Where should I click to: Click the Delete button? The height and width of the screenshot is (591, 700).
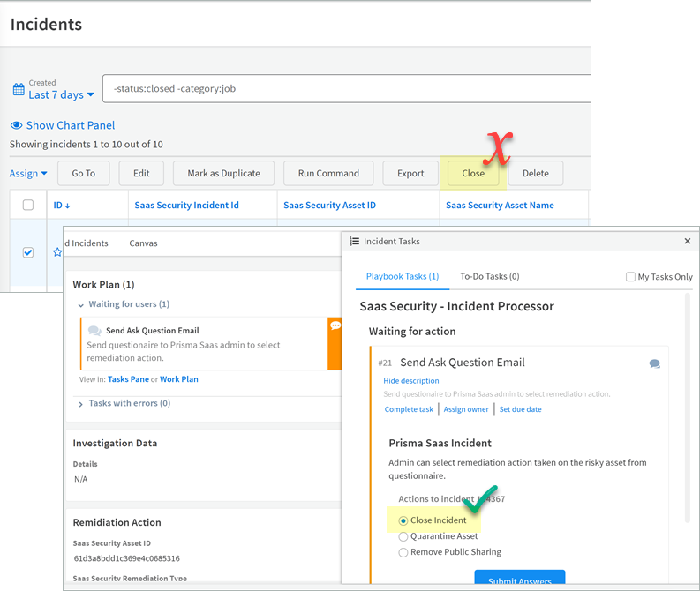click(x=536, y=173)
